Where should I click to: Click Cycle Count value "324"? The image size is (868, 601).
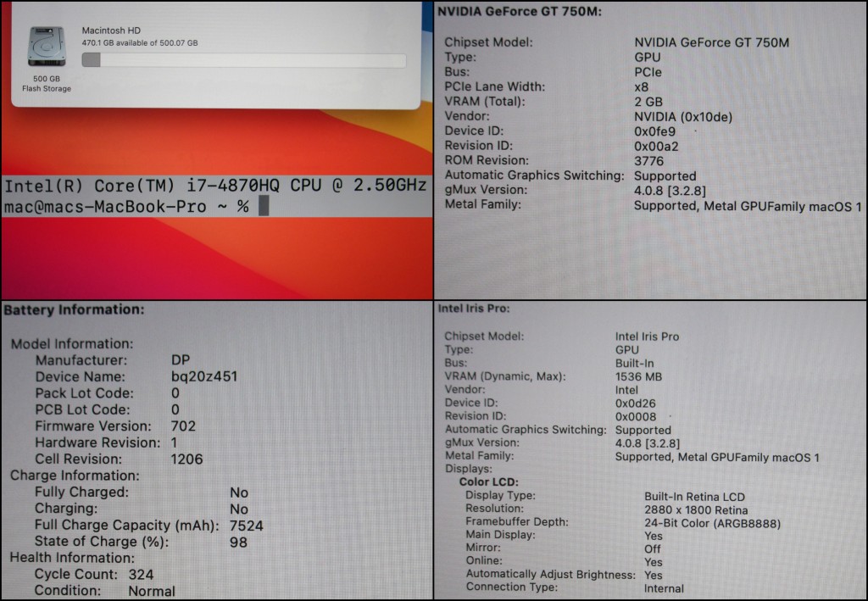pos(142,575)
